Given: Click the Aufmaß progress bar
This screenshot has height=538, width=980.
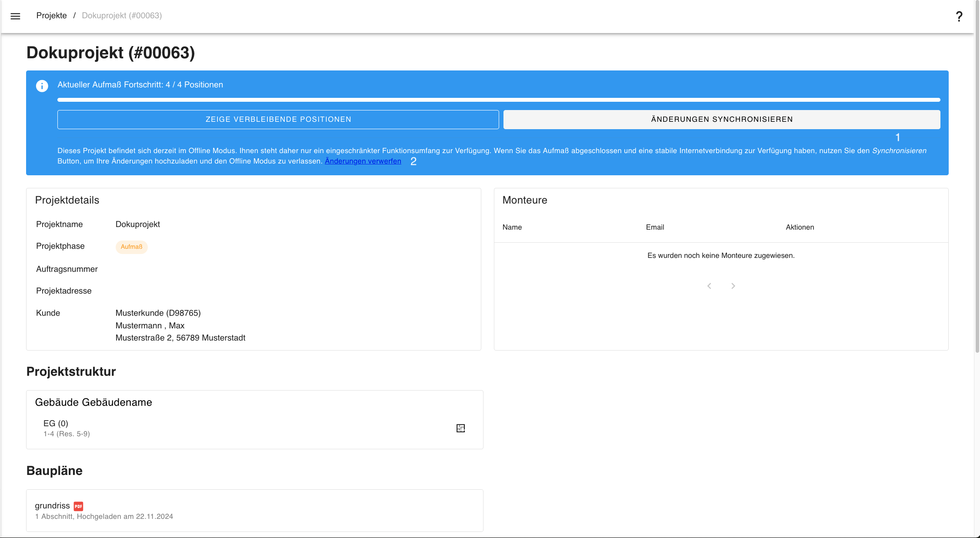Looking at the screenshot, I should [498, 100].
